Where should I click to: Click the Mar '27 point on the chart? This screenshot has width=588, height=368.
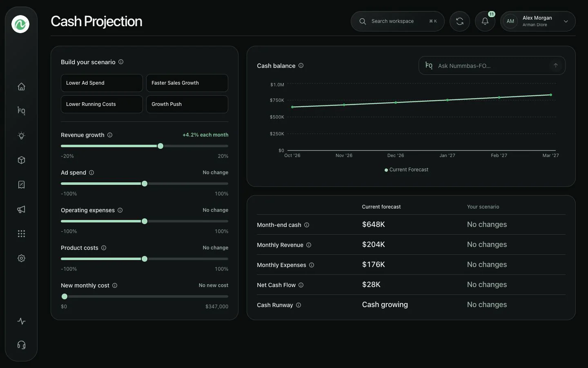coord(551,95)
